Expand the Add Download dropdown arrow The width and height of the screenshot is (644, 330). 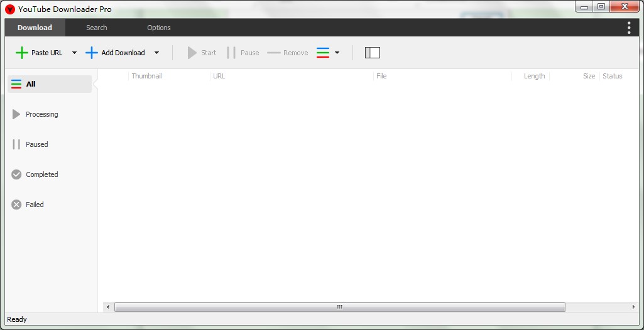point(156,53)
